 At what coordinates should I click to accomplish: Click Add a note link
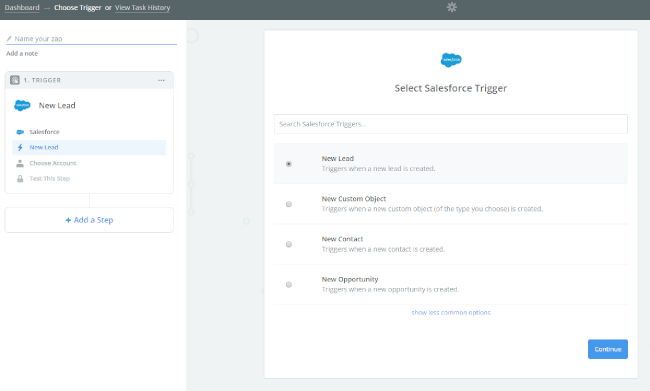(22, 53)
